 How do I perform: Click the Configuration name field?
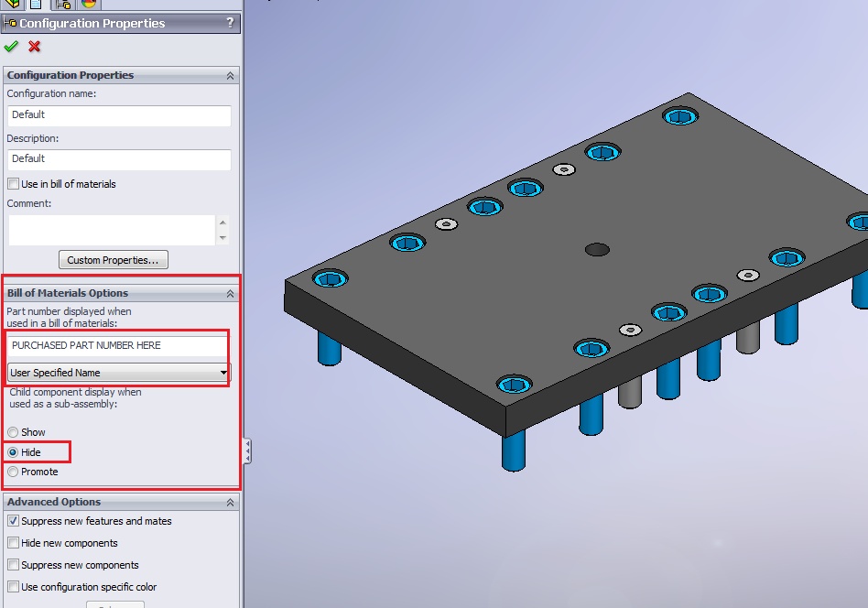pos(119,115)
